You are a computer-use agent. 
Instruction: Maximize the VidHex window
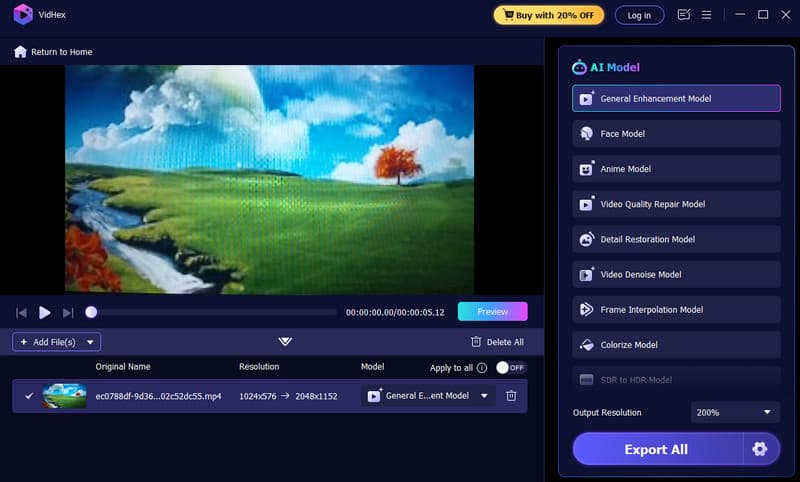tap(763, 15)
